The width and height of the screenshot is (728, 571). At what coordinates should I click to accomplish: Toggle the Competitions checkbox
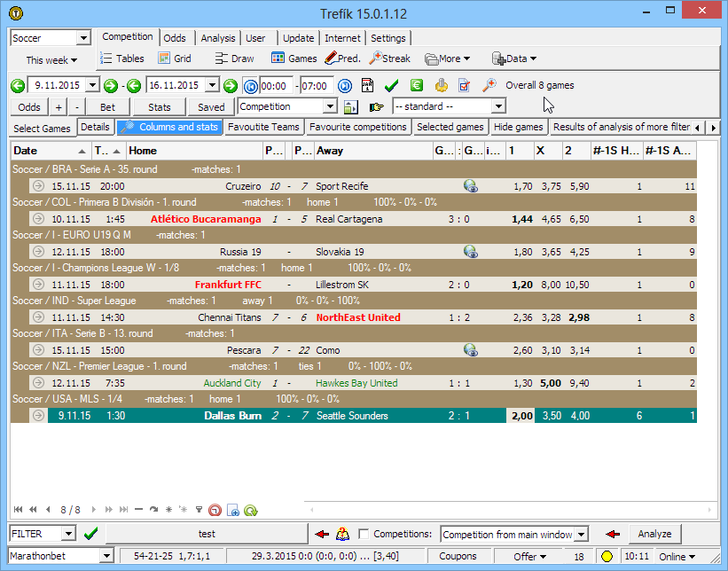click(364, 535)
